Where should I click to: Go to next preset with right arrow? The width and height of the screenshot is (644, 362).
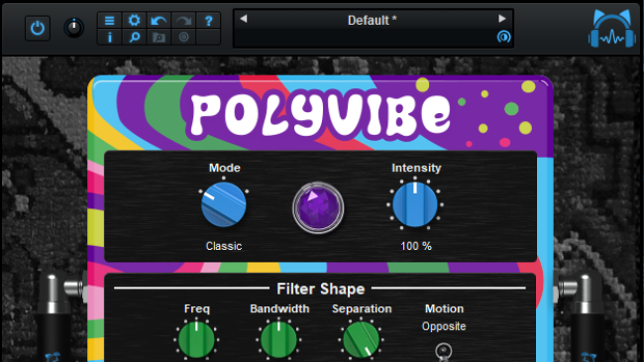502,19
